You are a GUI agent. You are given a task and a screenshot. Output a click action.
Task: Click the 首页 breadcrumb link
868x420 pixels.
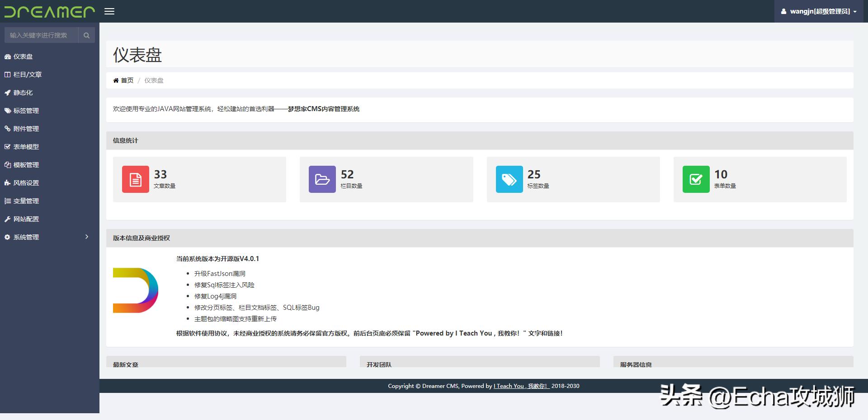(x=127, y=80)
